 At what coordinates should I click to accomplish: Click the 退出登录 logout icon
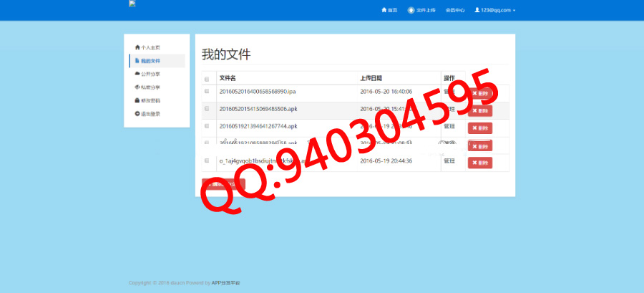137,113
